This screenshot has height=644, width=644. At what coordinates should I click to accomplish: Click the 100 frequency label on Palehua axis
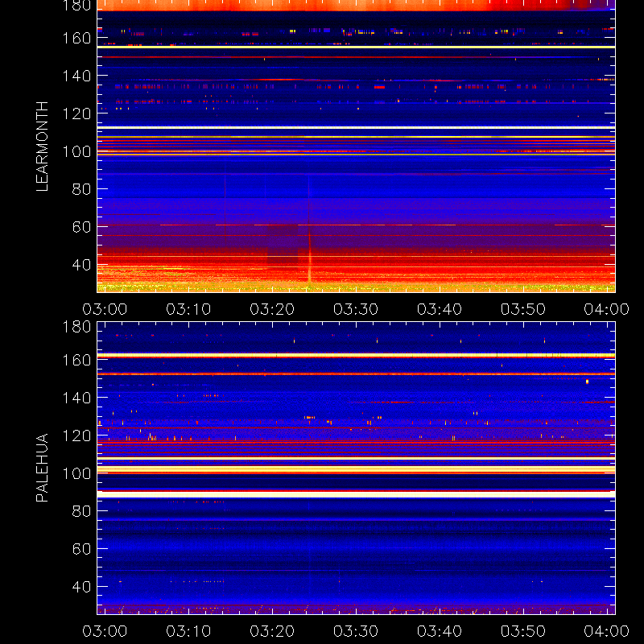click(x=76, y=473)
